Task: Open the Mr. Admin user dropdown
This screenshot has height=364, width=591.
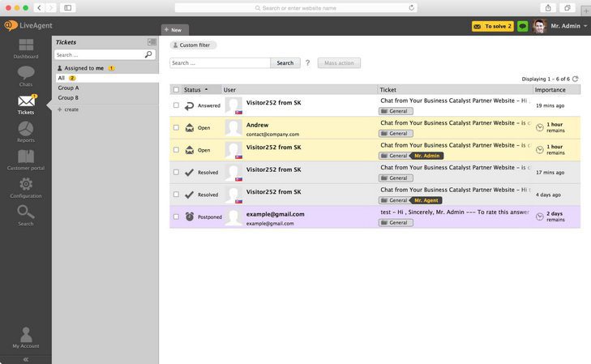Action: [x=567, y=26]
